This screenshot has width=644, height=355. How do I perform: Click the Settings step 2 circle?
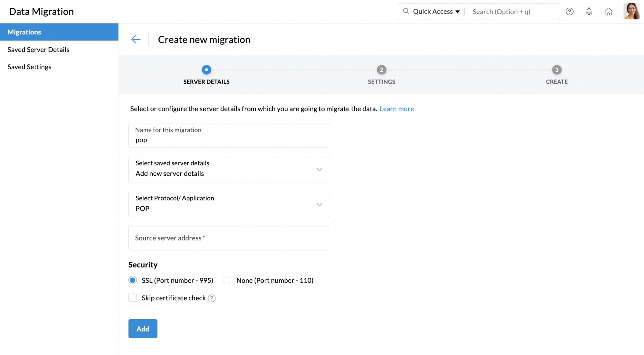coord(381,70)
